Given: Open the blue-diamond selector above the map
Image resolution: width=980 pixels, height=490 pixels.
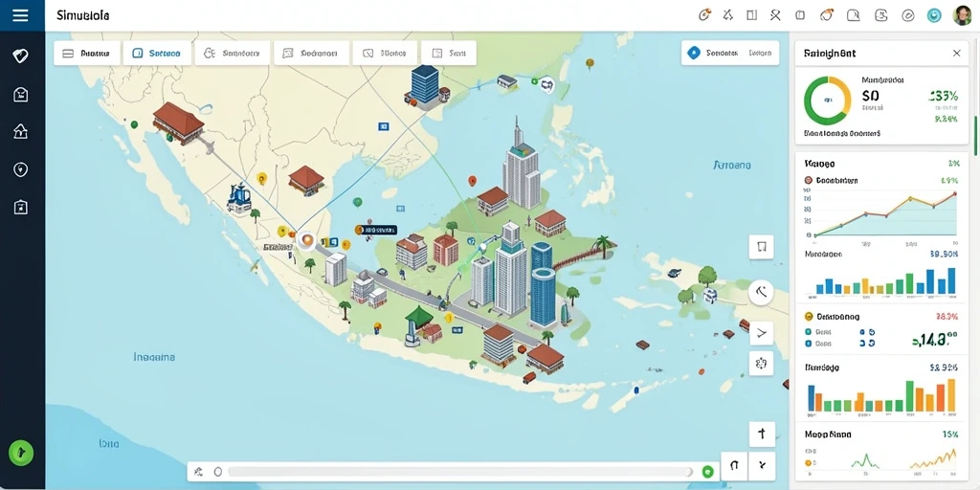Looking at the screenshot, I should click(730, 54).
